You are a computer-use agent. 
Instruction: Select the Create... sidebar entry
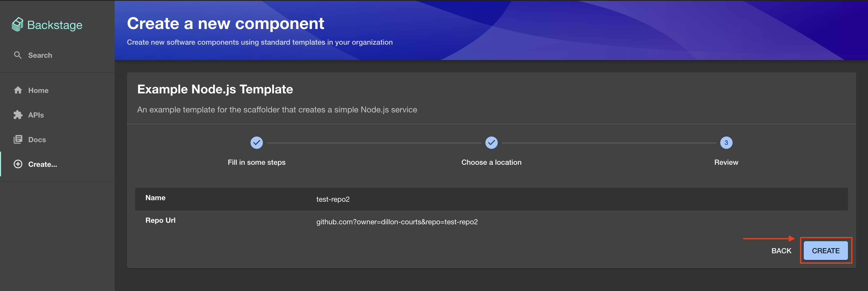[42, 164]
